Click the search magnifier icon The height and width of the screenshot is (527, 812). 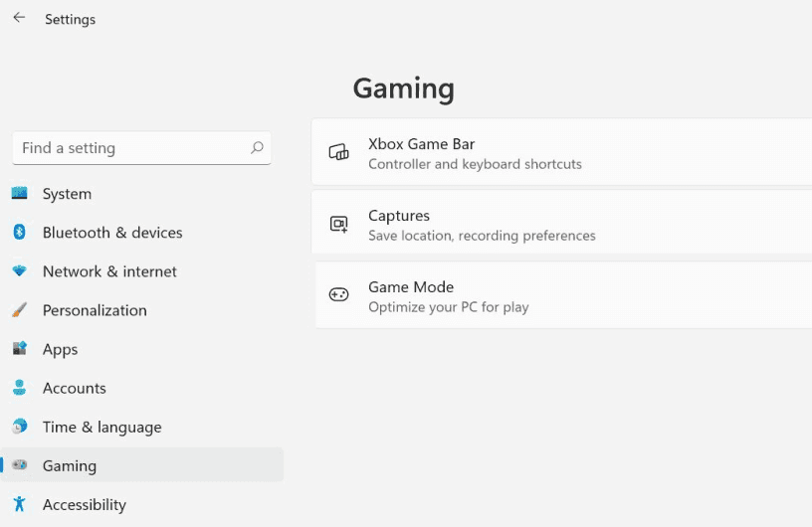click(x=257, y=148)
